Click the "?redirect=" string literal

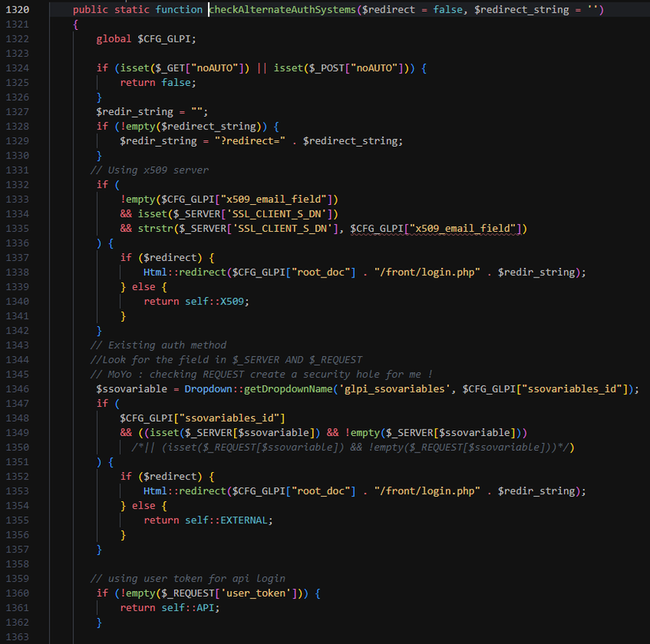tap(250, 141)
